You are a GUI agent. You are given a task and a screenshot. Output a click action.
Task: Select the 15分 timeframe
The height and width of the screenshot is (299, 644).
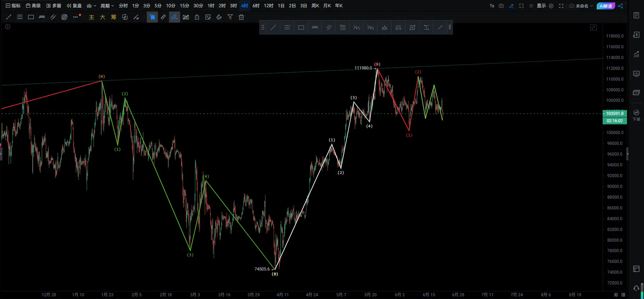[184, 6]
